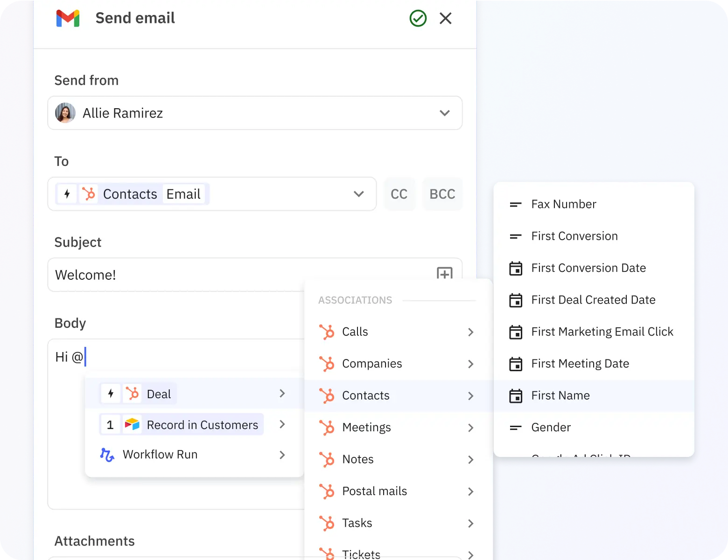The height and width of the screenshot is (560, 728).
Task: Click Allie Ramirez's profile avatar
Action: pyautogui.click(x=65, y=113)
